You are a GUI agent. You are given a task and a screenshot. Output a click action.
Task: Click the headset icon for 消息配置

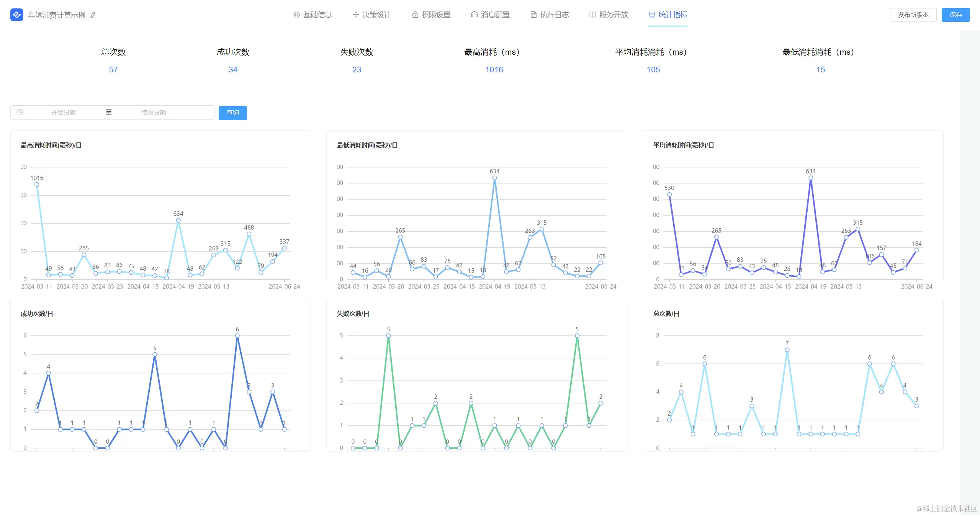point(474,15)
